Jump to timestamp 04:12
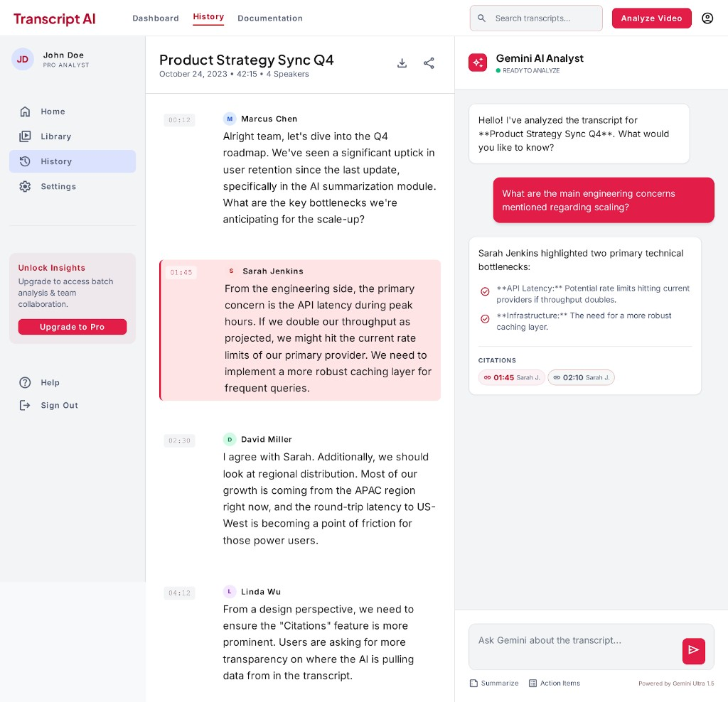The width and height of the screenshot is (728, 702). 179,593
